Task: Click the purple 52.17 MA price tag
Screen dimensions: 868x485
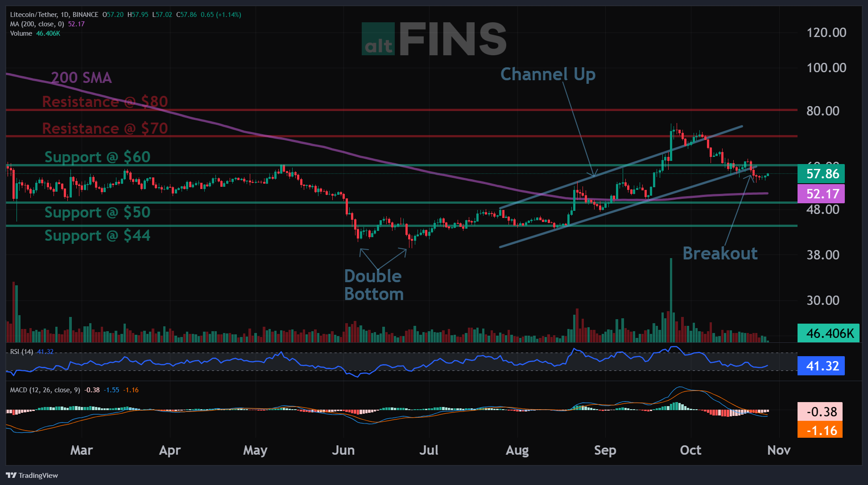Action: click(821, 194)
